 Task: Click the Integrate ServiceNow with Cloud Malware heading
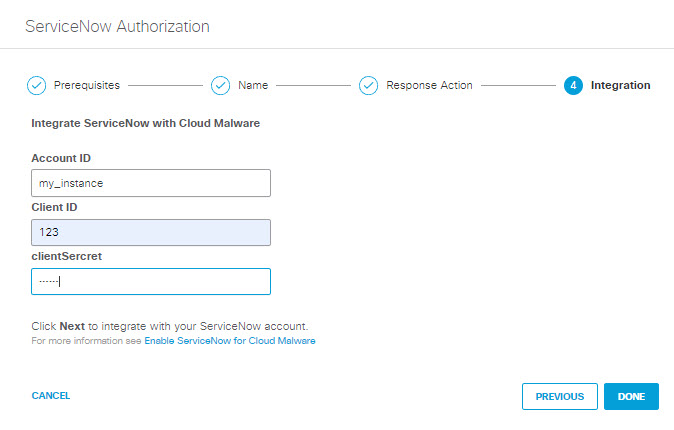[x=146, y=123]
